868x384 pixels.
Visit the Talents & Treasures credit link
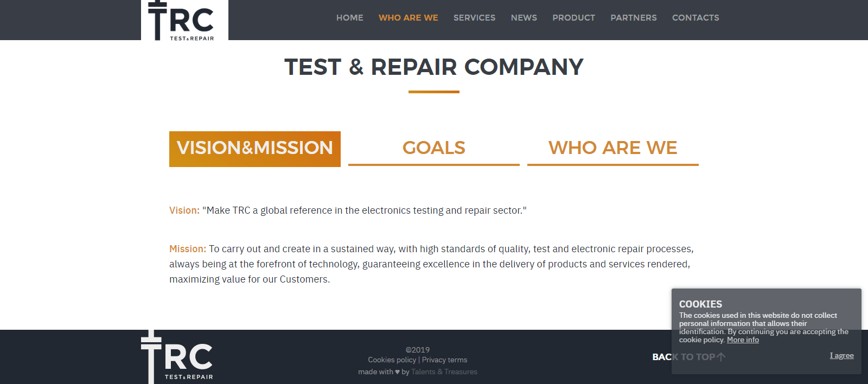click(x=444, y=372)
